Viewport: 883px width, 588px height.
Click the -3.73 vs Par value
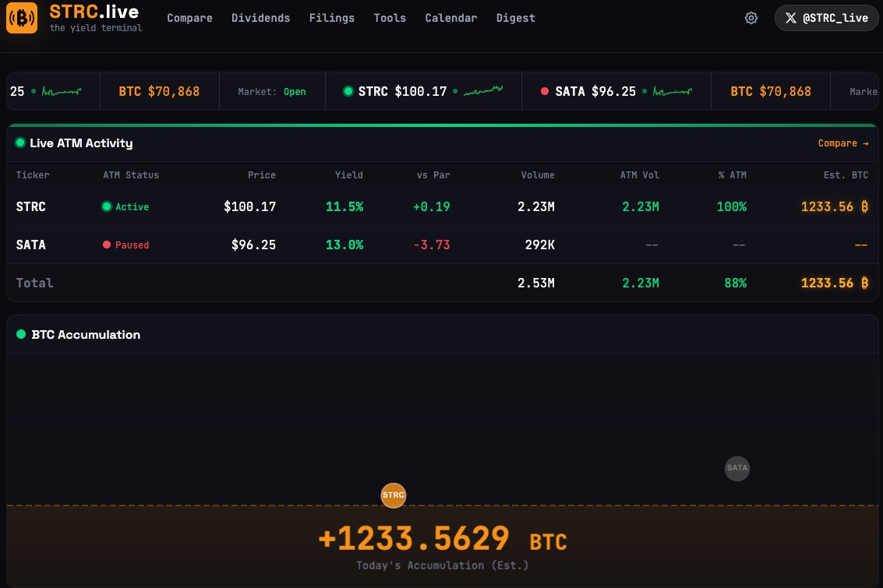click(x=431, y=245)
